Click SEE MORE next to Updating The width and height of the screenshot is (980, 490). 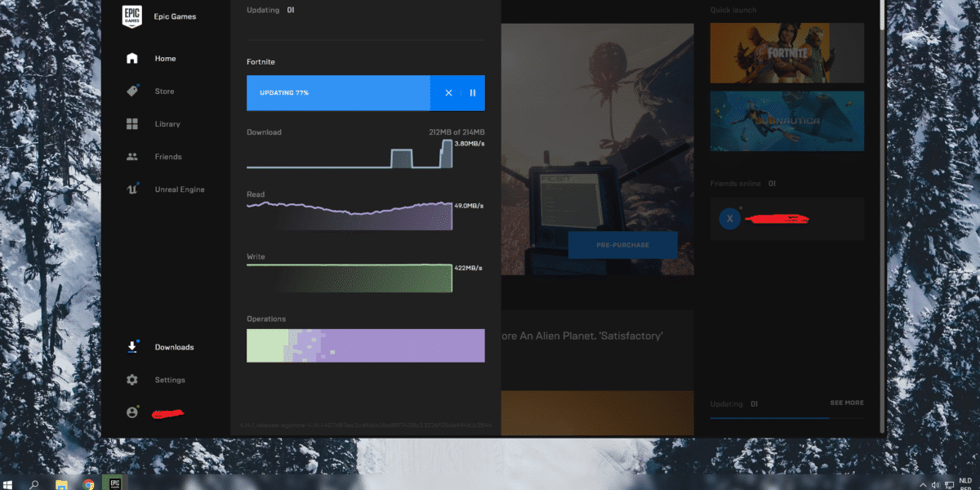[x=847, y=403]
